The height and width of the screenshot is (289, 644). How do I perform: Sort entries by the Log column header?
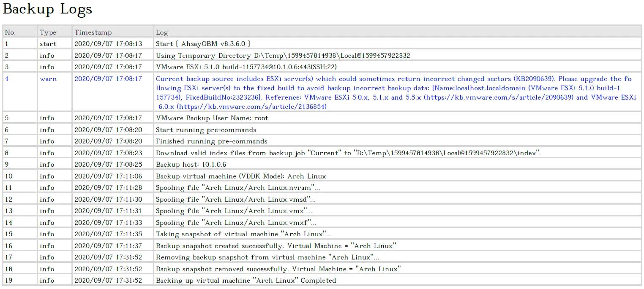(161, 32)
